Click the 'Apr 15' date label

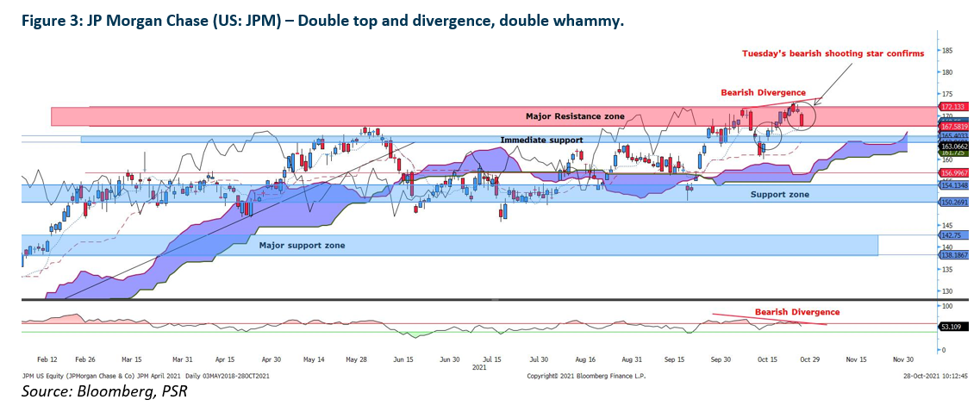point(224,360)
